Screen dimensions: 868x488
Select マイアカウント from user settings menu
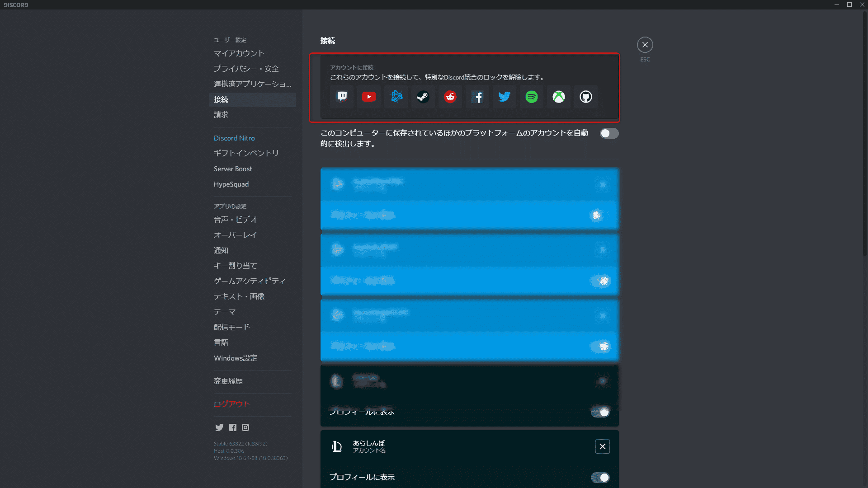(239, 53)
